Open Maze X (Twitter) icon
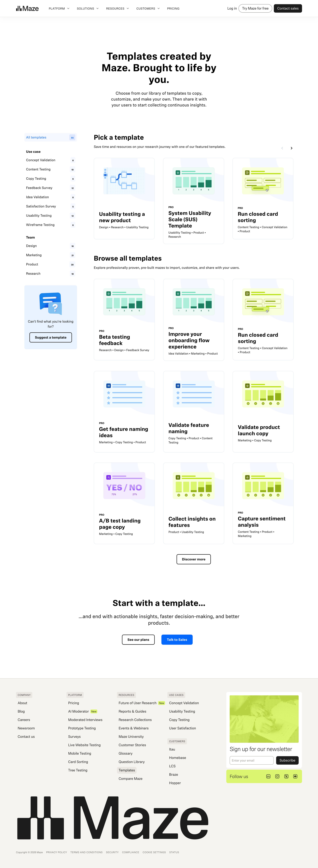318x868 pixels. pyautogui.click(x=286, y=776)
